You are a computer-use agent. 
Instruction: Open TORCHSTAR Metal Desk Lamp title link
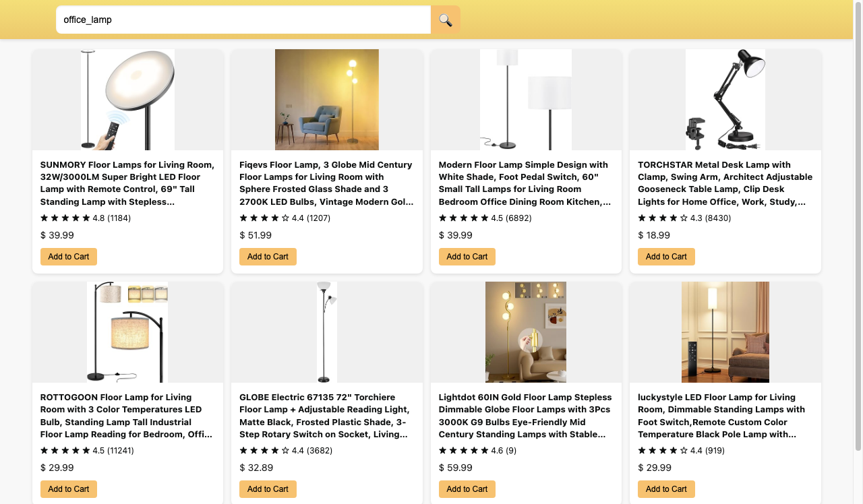[725, 183]
